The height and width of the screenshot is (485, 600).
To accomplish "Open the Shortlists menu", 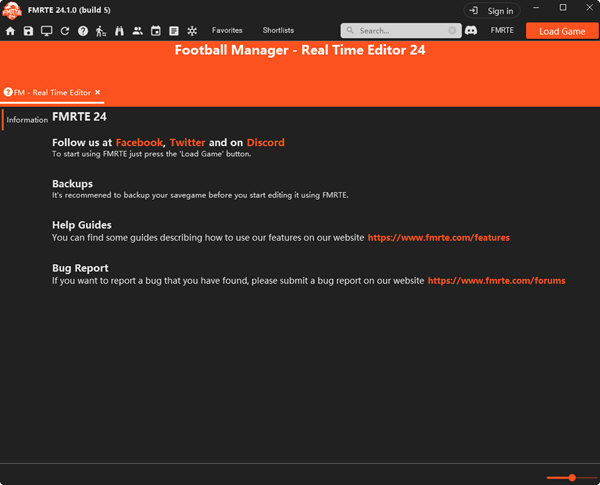I will (278, 31).
